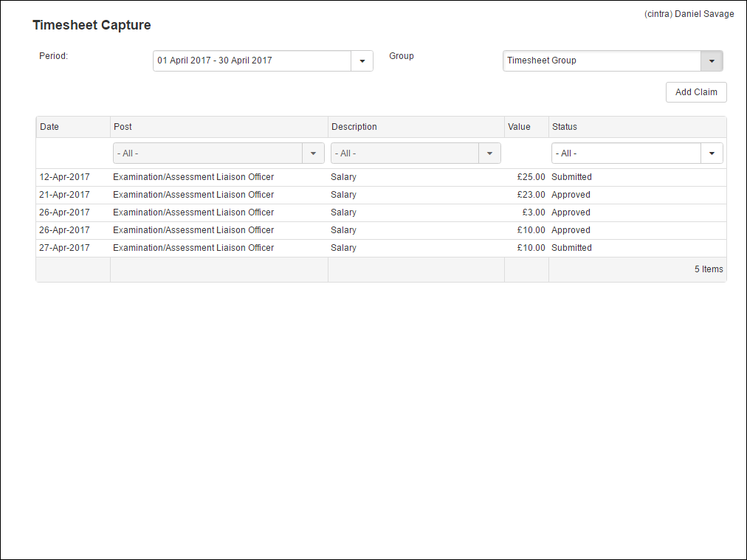Sort by the Value column header

click(x=526, y=127)
